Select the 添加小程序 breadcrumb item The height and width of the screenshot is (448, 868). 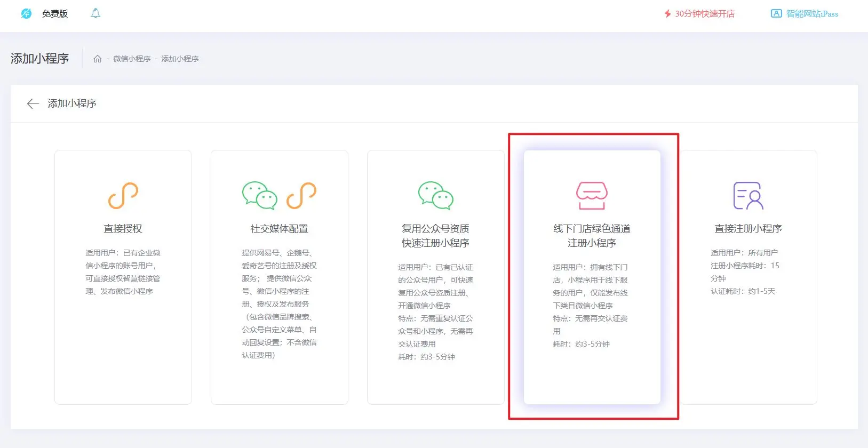[x=180, y=59]
